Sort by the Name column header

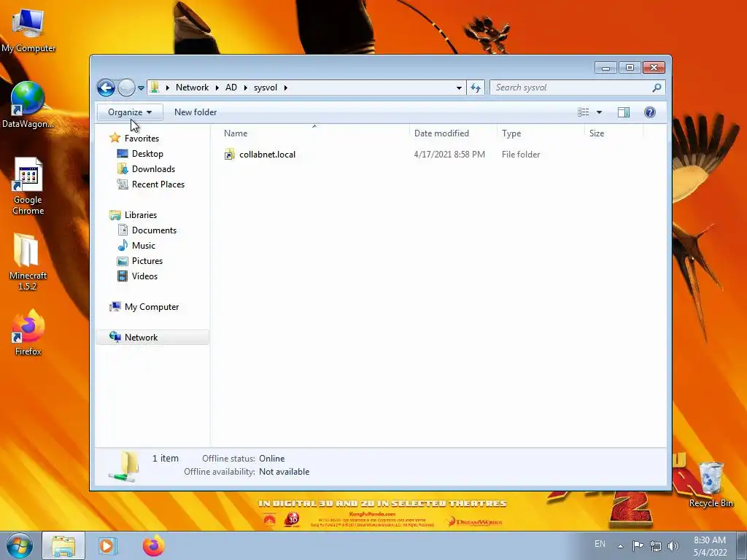[x=314, y=133]
